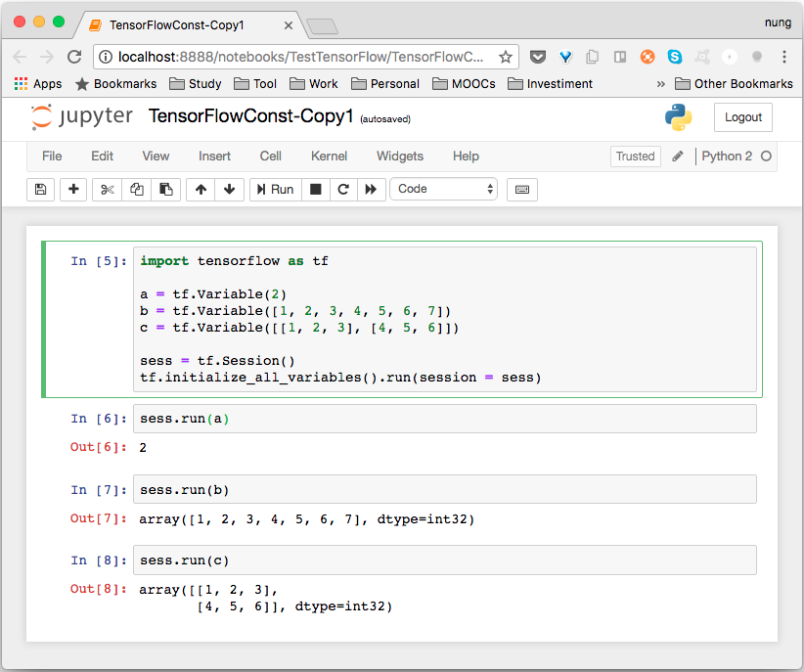Expand the Personal bookmarks folder
The image size is (804, 672).
pyautogui.click(x=385, y=83)
